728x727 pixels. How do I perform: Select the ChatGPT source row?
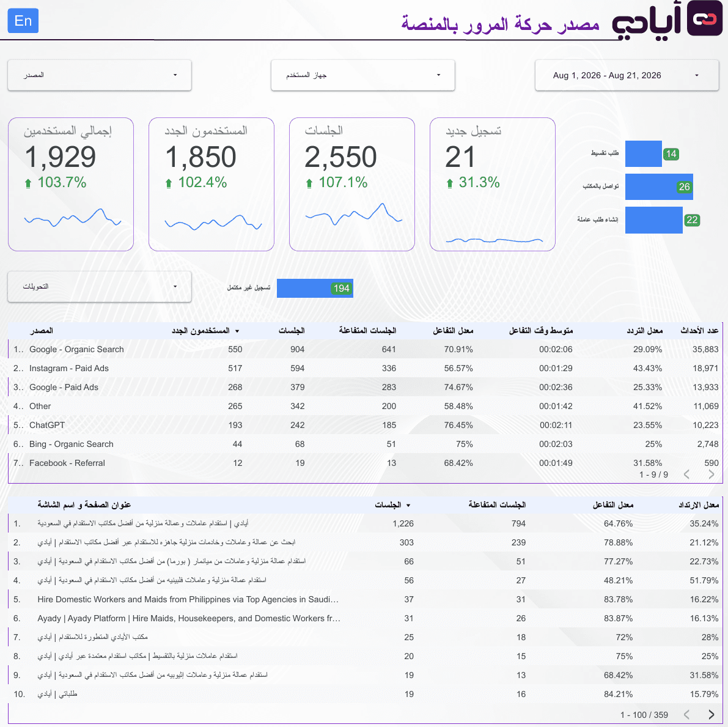pos(365,425)
